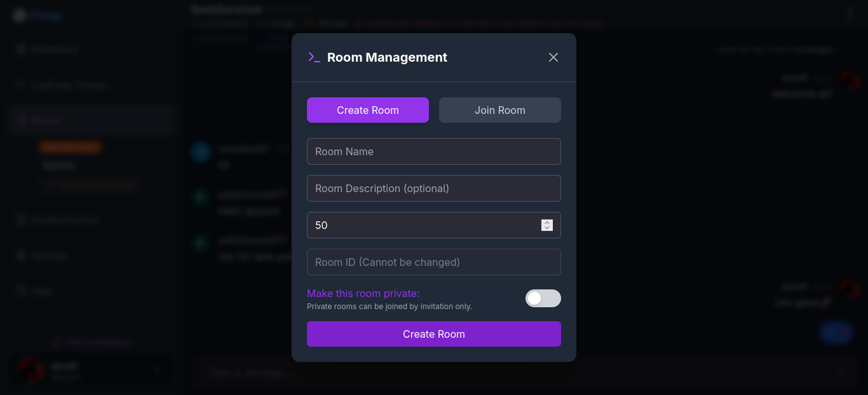
Task: Switch to the Join Room tab
Action: (x=499, y=110)
